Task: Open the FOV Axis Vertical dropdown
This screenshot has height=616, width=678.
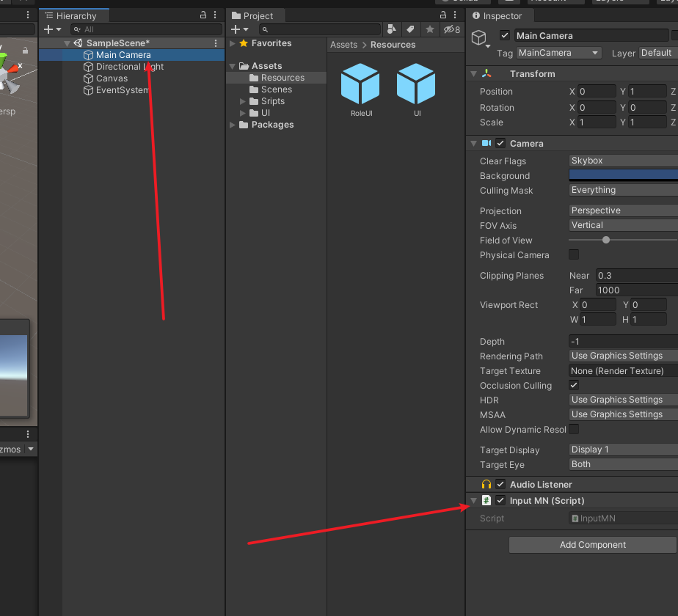Action: point(623,225)
